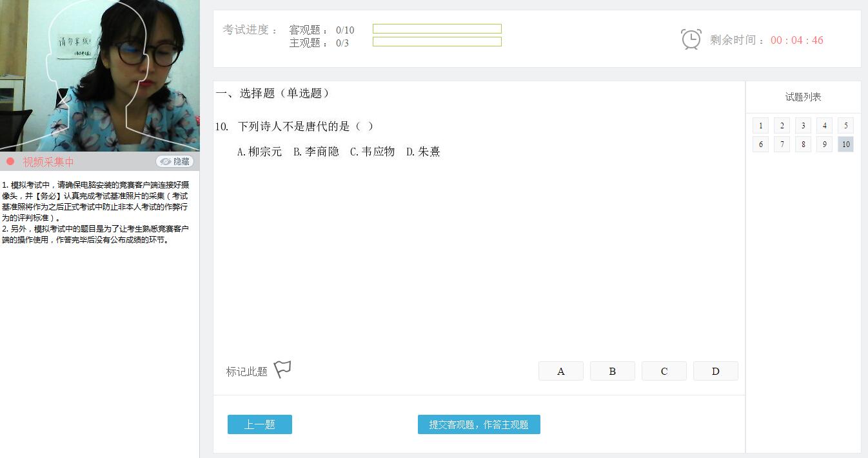Click the 主观题 progress bar
The height and width of the screenshot is (458, 868).
click(437, 42)
